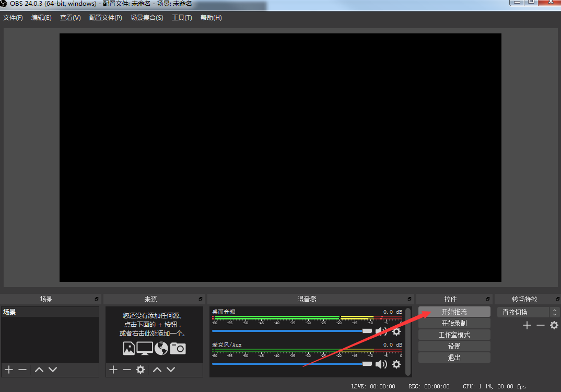The width and height of the screenshot is (561, 392).
Task: Click the transition dropdown arrows
Action: point(555,312)
